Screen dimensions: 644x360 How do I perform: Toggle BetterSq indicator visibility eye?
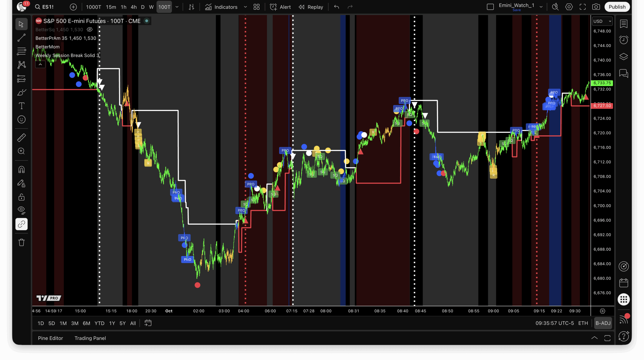(x=90, y=30)
